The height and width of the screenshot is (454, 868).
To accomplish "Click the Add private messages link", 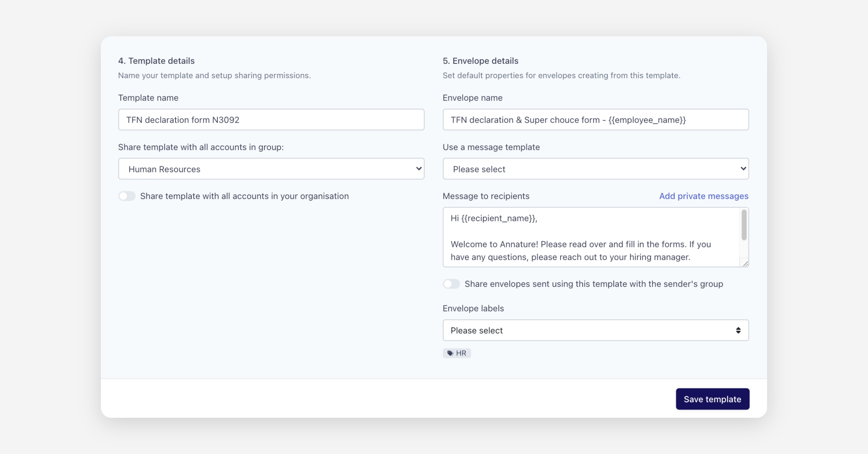I will pos(703,196).
